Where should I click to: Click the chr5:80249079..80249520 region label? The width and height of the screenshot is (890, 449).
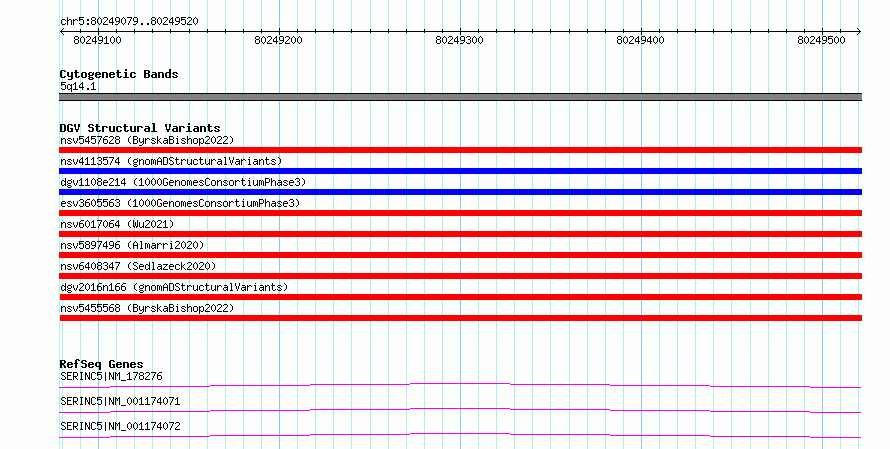[129, 21]
